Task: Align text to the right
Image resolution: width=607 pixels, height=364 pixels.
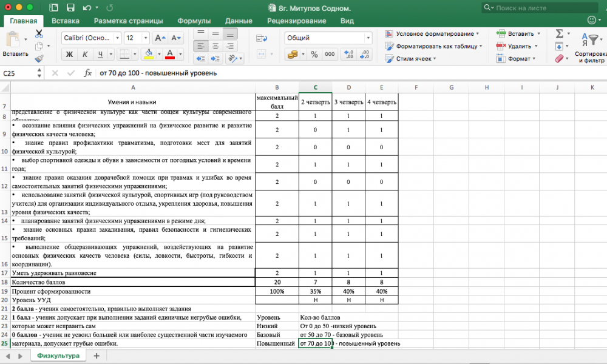Action: (230, 47)
